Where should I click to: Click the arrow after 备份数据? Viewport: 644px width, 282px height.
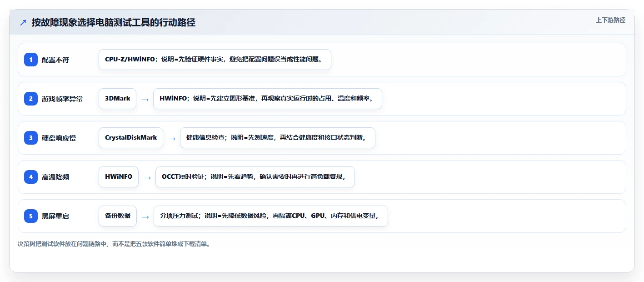pyautogui.click(x=145, y=217)
